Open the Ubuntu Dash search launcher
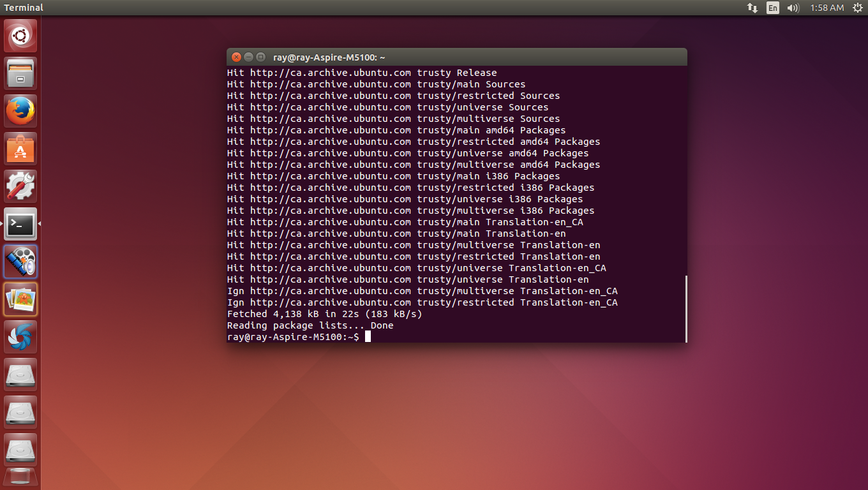This screenshot has height=490, width=868. 20,36
